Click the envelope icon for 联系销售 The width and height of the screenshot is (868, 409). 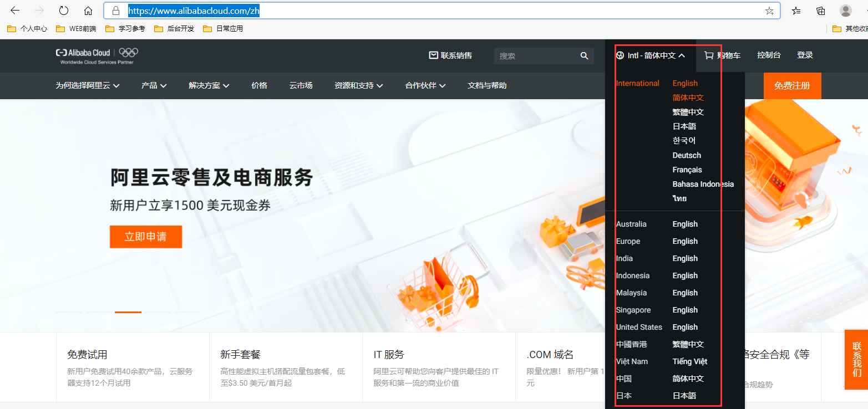[x=434, y=55]
